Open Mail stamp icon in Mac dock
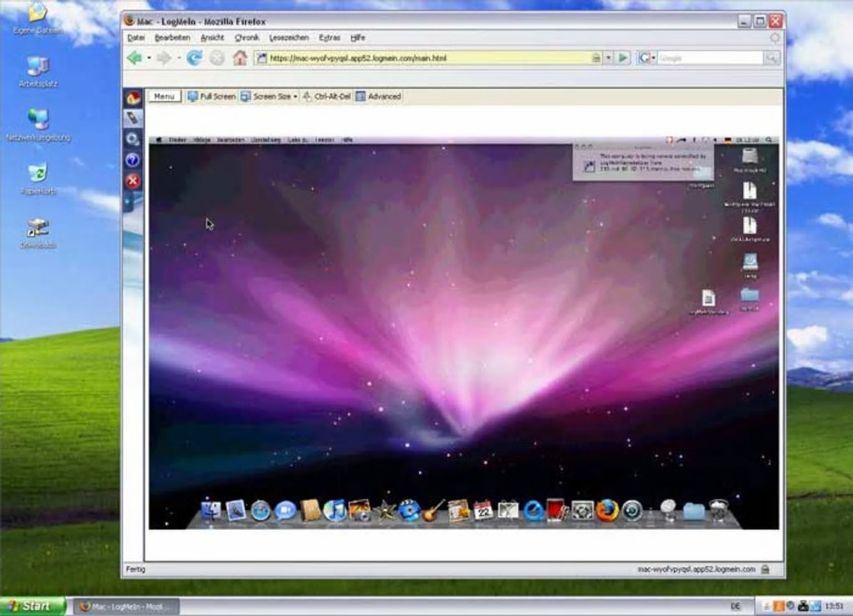The height and width of the screenshot is (616, 853). point(236,511)
